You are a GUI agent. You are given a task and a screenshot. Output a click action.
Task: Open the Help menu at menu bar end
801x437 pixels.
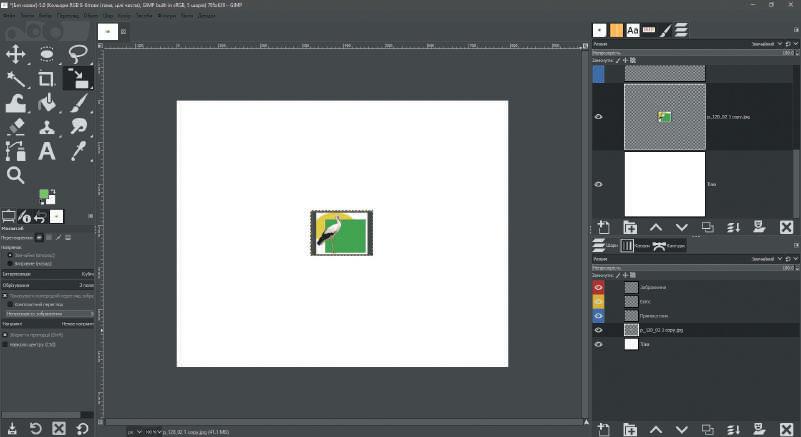(206, 16)
